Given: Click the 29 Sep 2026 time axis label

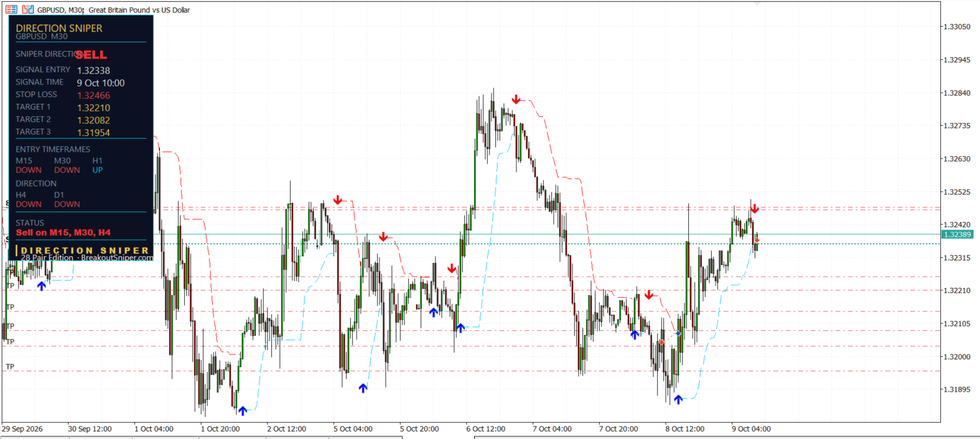Looking at the screenshot, I should 22,429.
